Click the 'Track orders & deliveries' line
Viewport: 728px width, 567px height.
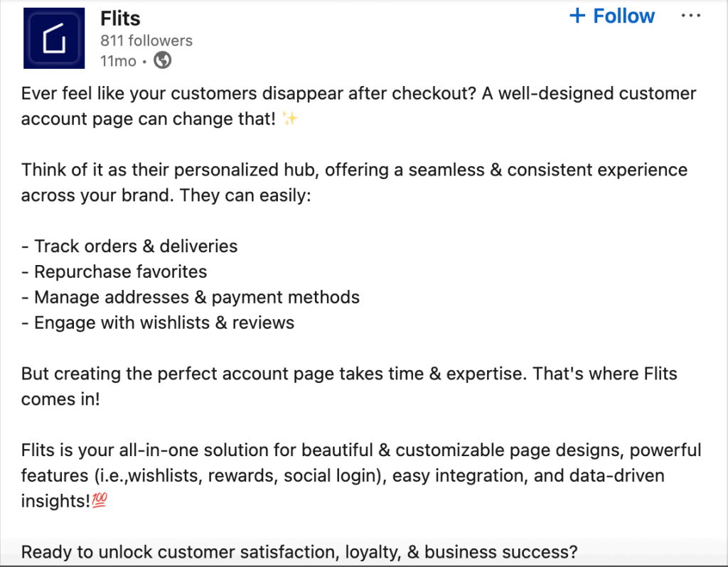(x=129, y=247)
